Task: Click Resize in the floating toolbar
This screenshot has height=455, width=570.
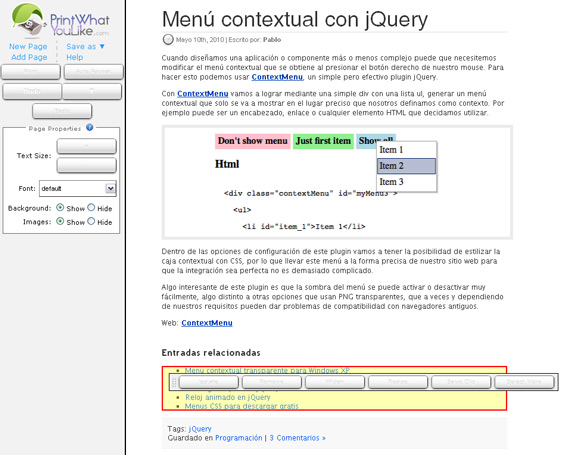Action: [398, 382]
